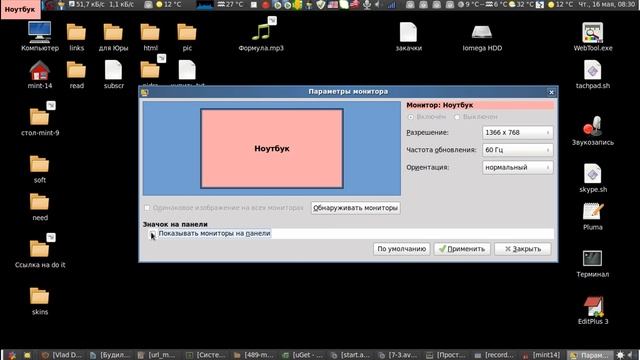Screen dimensions: 640x360
Task: Select the subscr file icon
Action: point(113,70)
